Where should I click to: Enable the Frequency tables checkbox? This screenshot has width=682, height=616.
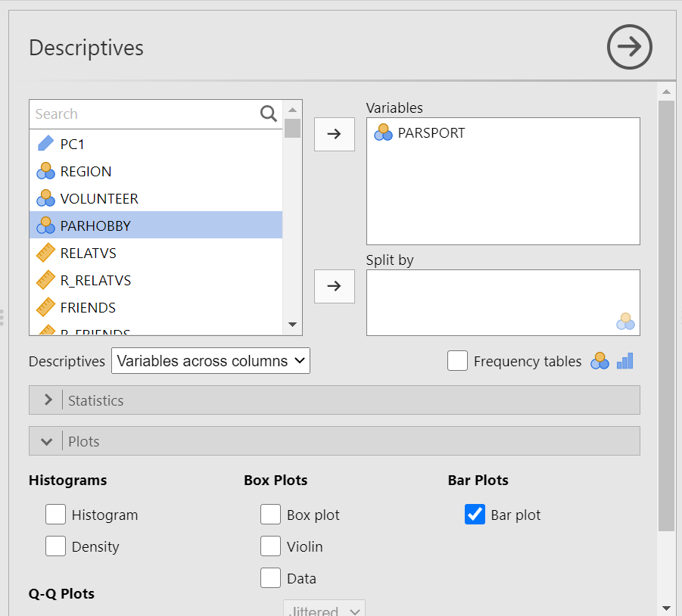(457, 361)
